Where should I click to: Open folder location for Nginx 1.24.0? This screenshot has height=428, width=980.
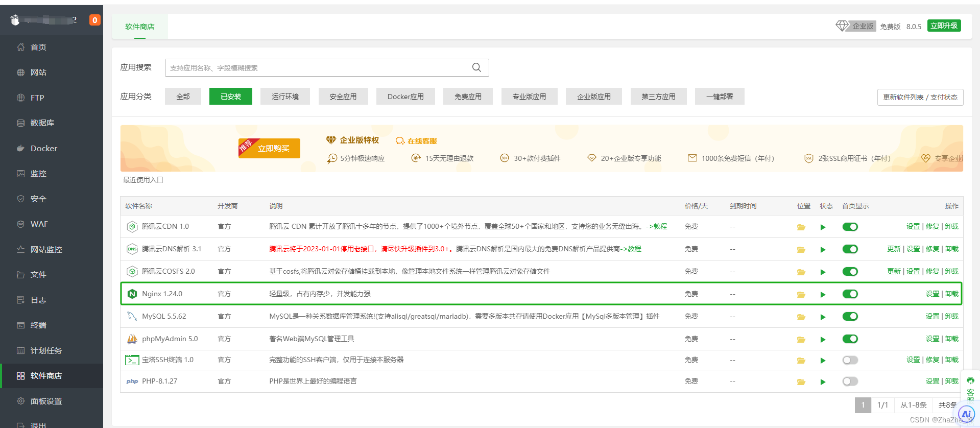pyautogui.click(x=801, y=295)
